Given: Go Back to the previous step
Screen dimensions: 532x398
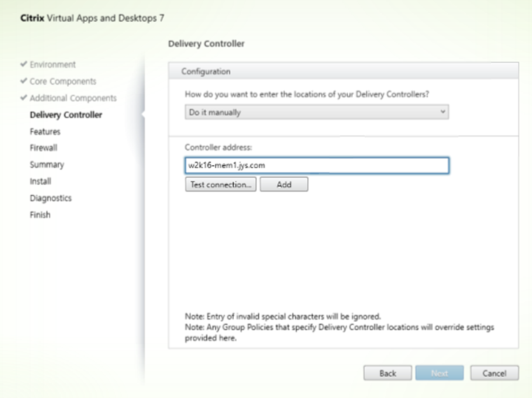Looking at the screenshot, I should tap(388, 374).
